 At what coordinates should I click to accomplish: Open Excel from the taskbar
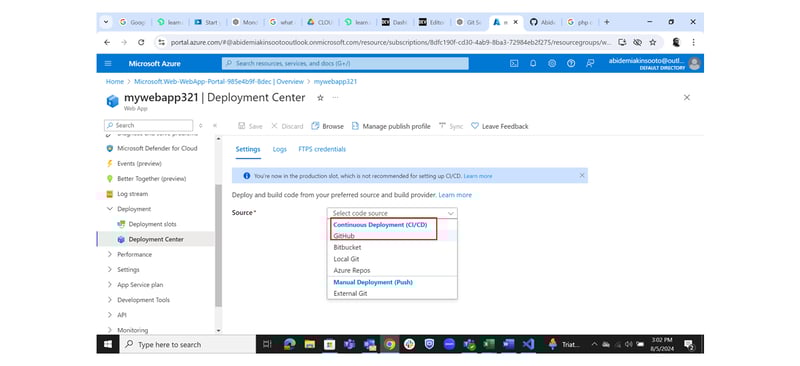(x=489, y=345)
